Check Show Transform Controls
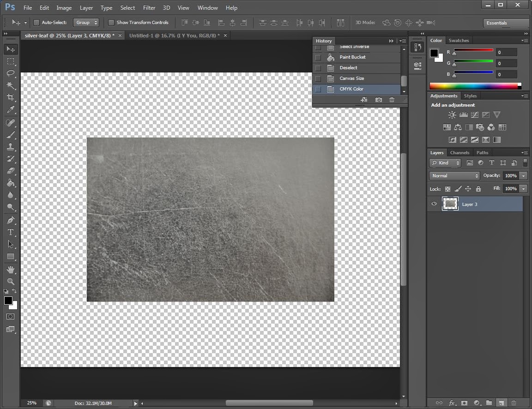The height and width of the screenshot is (409, 532). click(111, 23)
